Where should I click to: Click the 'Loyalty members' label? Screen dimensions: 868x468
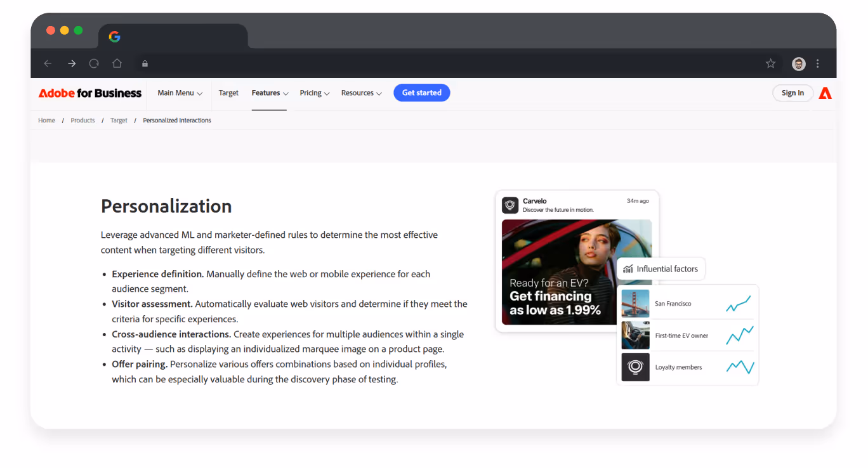tap(678, 367)
